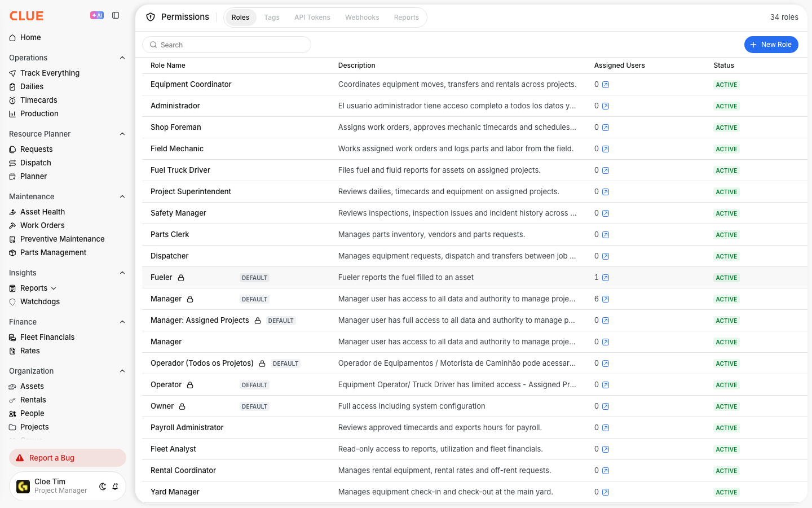Collapse the Resource Planner section
The width and height of the screenshot is (812, 508).
122,134
